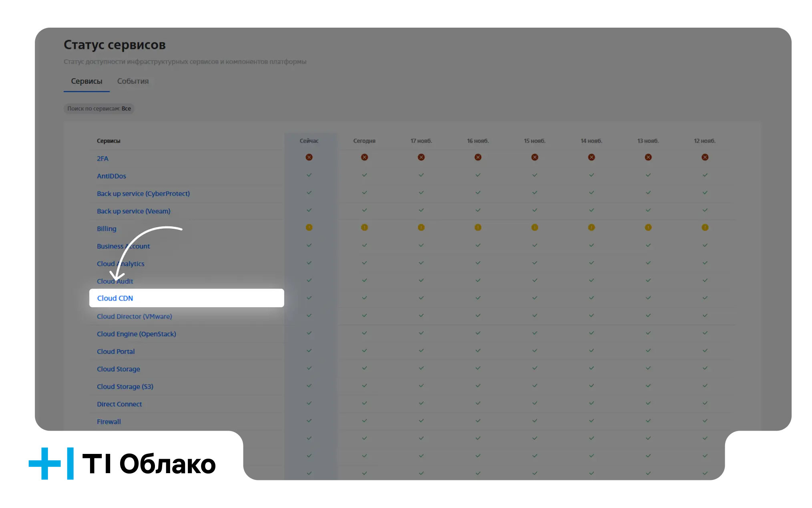The image size is (812, 508).
Task: Open the AntiDDos service link
Action: point(111,176)
